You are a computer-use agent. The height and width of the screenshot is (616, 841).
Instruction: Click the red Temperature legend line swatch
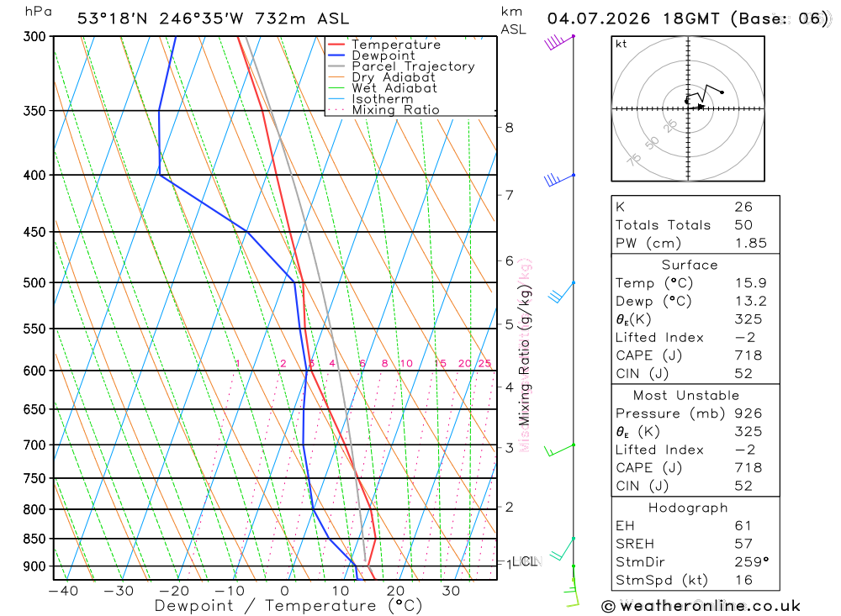tap(336, 45)
